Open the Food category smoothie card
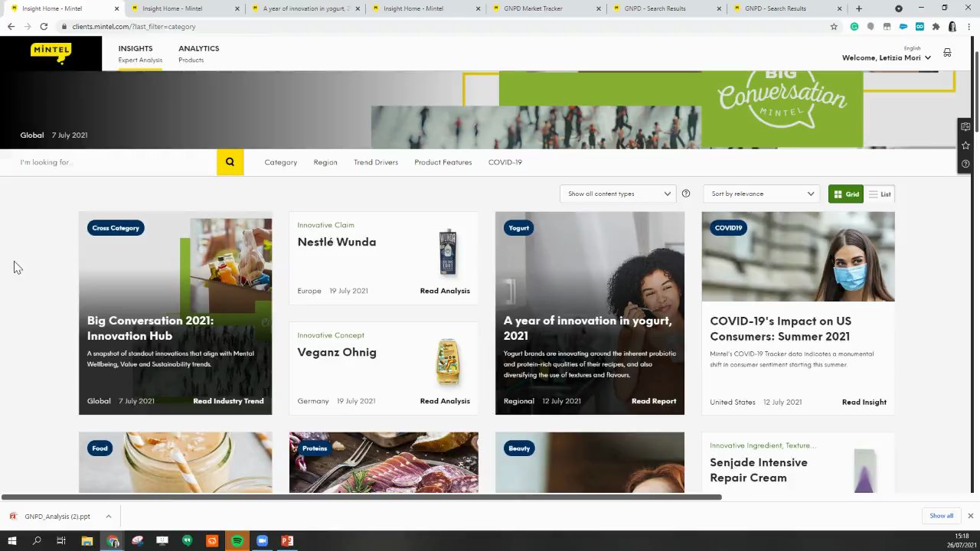 [x=175, y=463]
